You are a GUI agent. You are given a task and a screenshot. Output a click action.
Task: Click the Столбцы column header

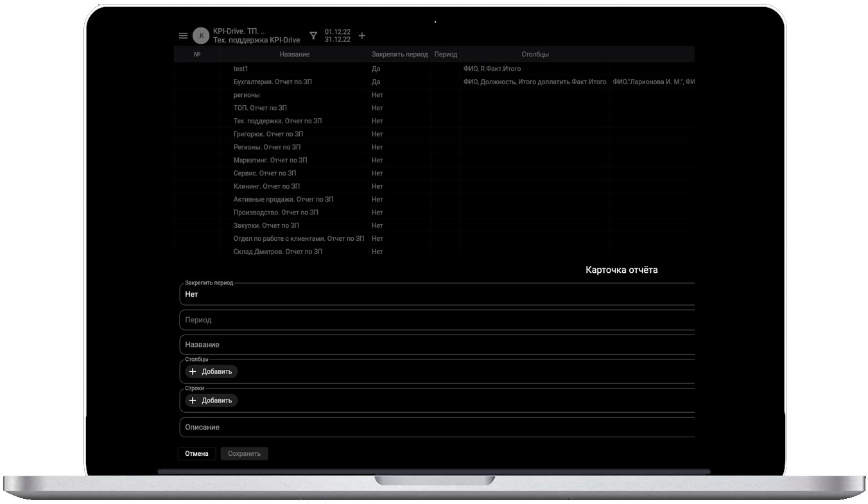535,55
